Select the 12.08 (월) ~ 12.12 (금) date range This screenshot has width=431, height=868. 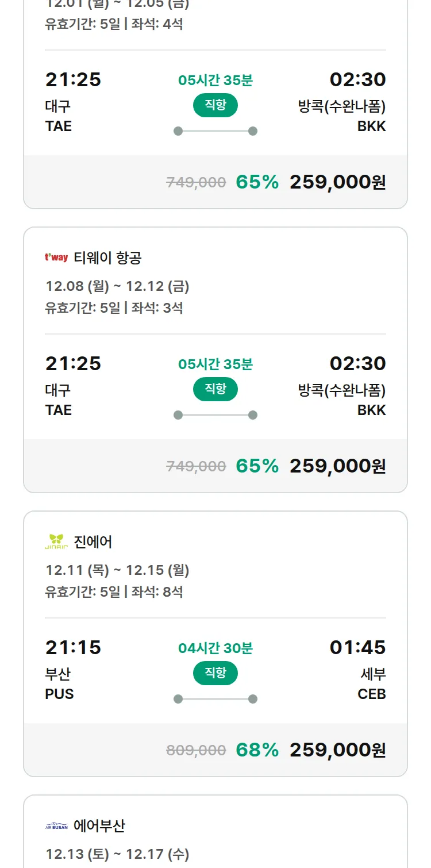117,286
